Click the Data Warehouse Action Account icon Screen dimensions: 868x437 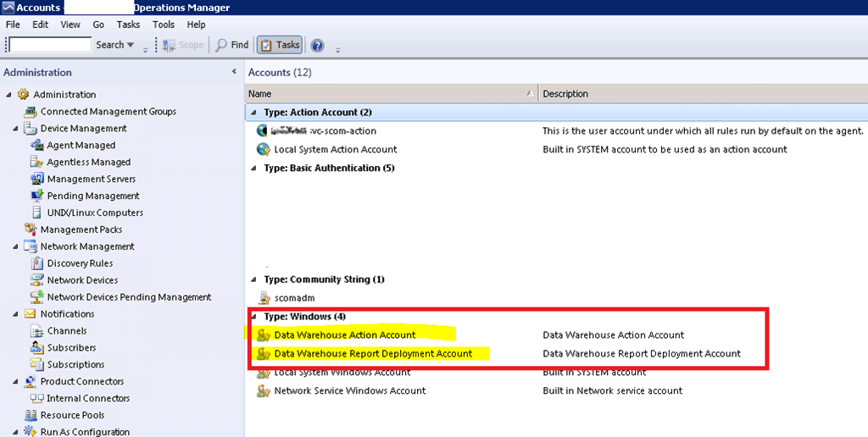click(264, 335)
